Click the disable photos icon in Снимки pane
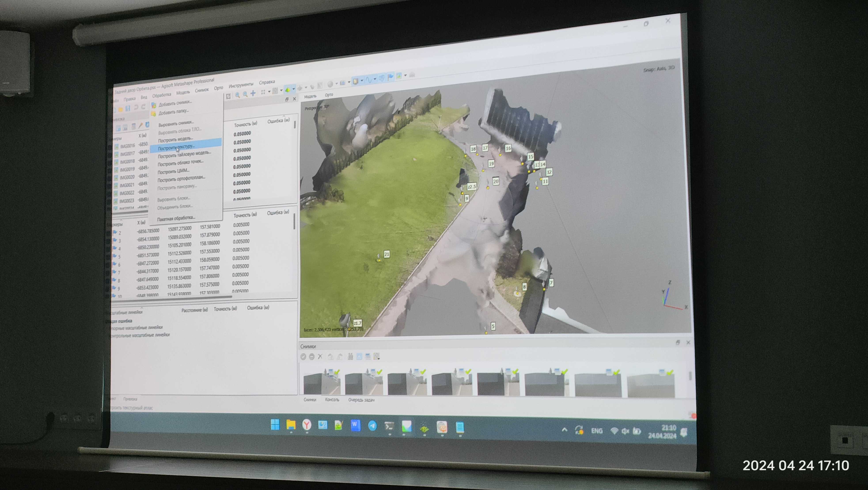The height and width of the screenshot is (490, 868). pyautogui.click(x=312, y=356)
